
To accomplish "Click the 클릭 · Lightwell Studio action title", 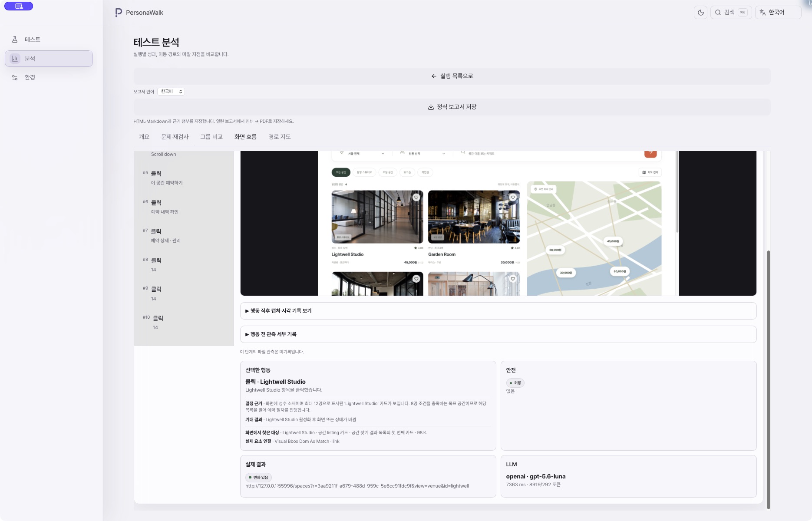I will 275,382.
